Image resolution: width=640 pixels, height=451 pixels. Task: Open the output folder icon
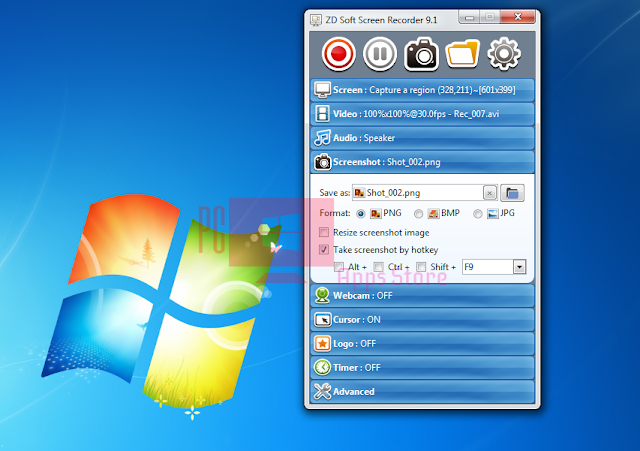(x=462, y=54)
